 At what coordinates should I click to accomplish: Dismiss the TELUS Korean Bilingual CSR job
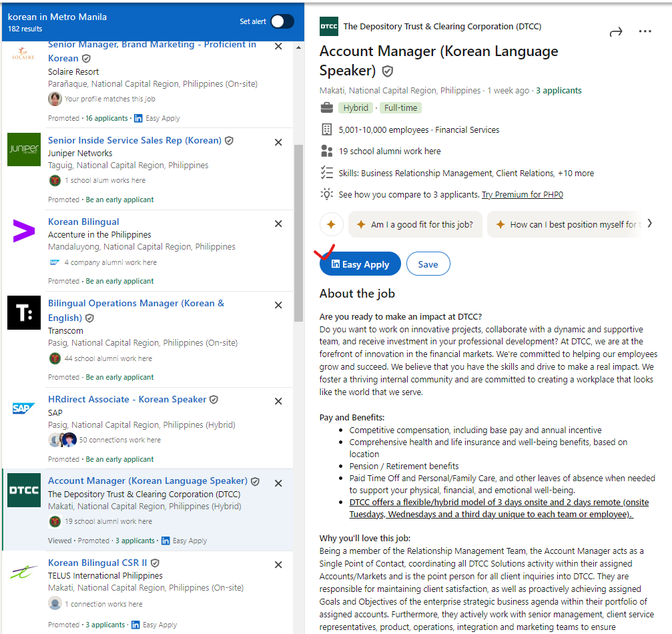(278, 565)
